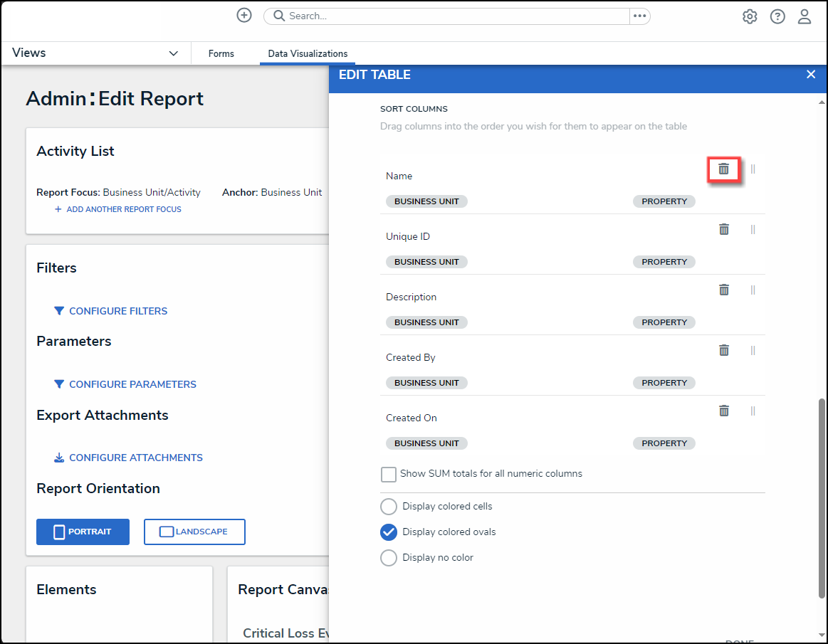The width and height of the screenshot is (828, 644).
Task: Choose Landscape report orientation
Action: tap(194, 532)
